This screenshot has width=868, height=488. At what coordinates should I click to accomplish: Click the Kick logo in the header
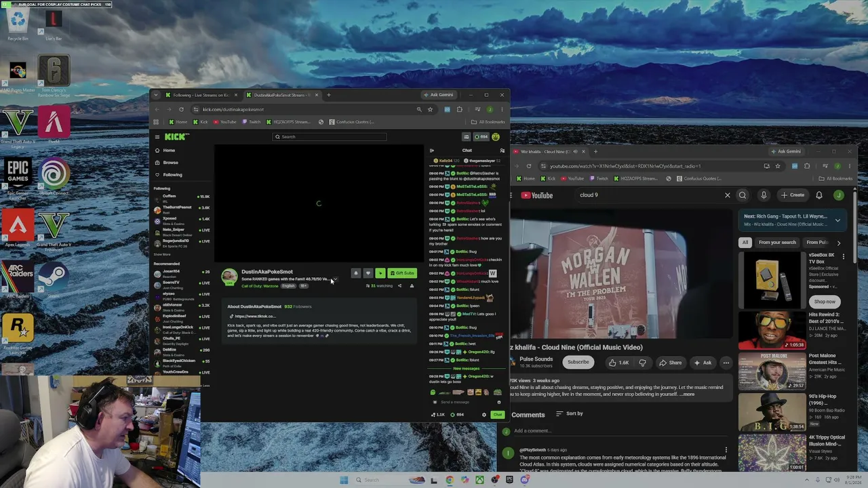coord(176,137)
